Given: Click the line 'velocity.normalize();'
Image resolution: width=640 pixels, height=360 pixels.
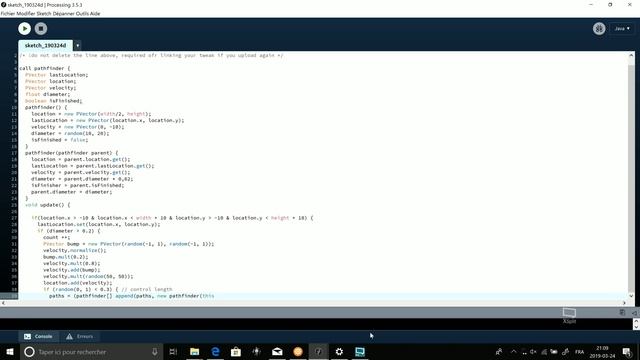Looking at the screenshot, I should [74, 250].
